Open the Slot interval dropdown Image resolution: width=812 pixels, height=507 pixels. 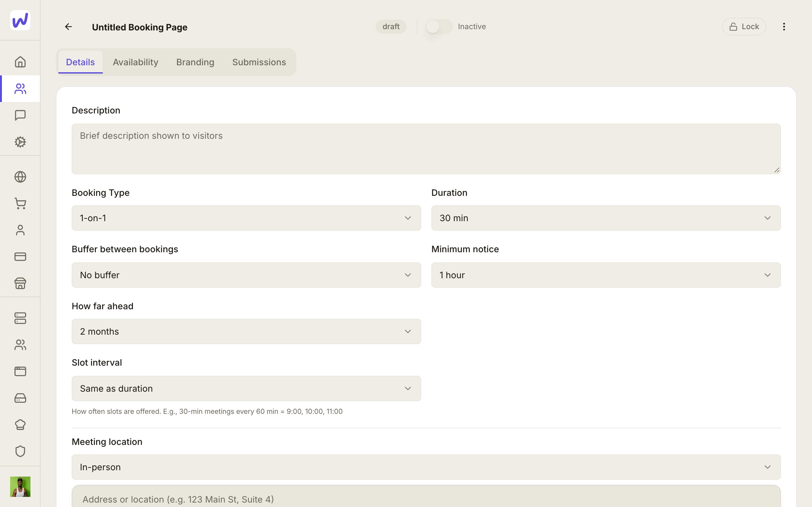[x=246, y=388]
